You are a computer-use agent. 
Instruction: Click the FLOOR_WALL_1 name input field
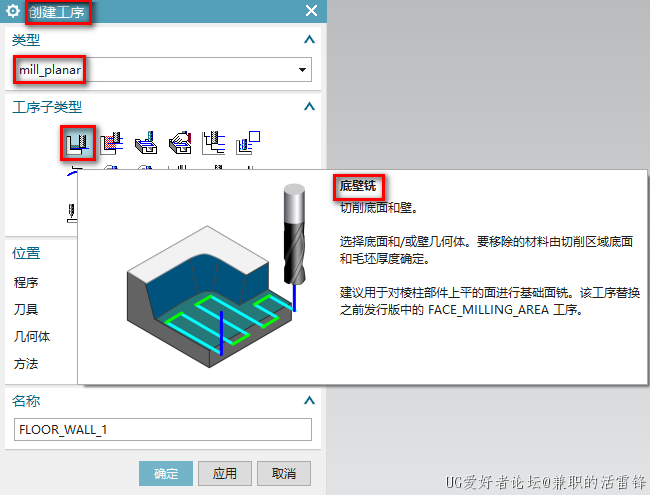[x=162, y=429]
